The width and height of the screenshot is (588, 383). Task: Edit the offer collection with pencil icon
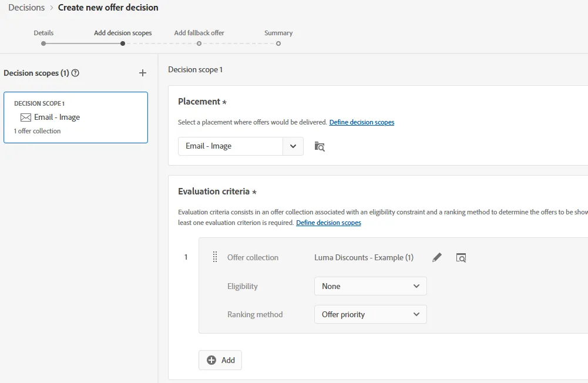coord(437,257)
